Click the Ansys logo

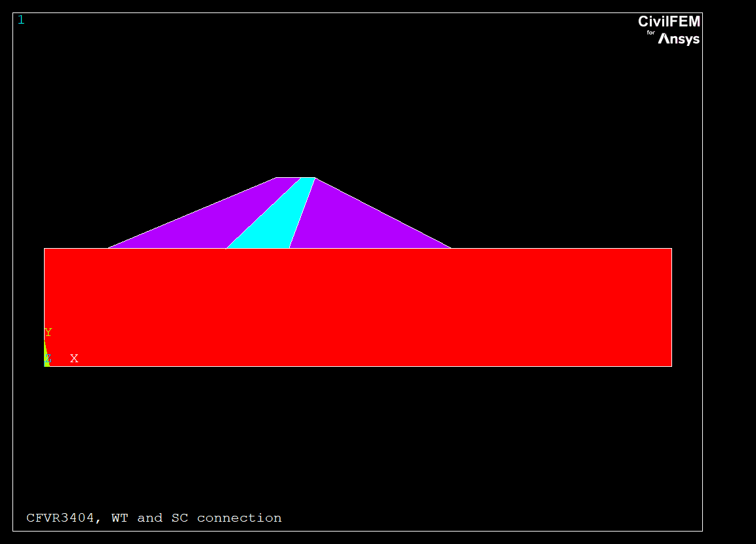click(679, 39)
